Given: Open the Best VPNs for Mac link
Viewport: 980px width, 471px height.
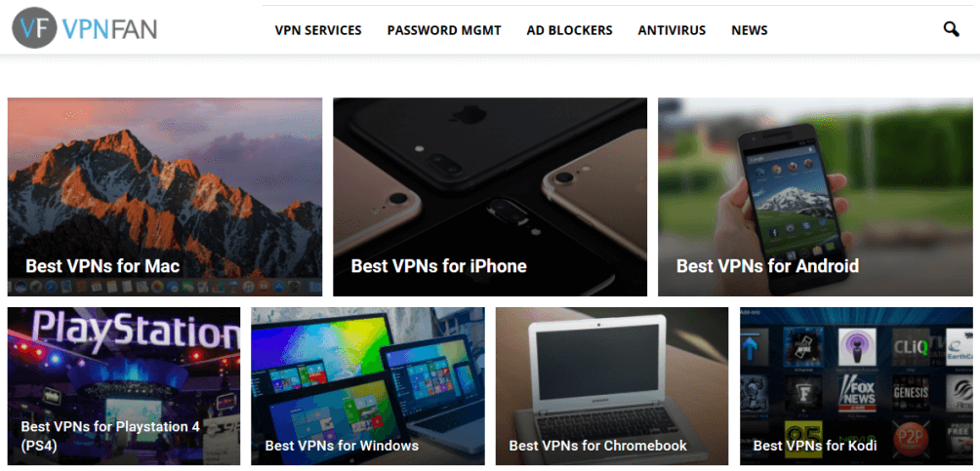Looking at the screenshot, I should coord(102,266).
